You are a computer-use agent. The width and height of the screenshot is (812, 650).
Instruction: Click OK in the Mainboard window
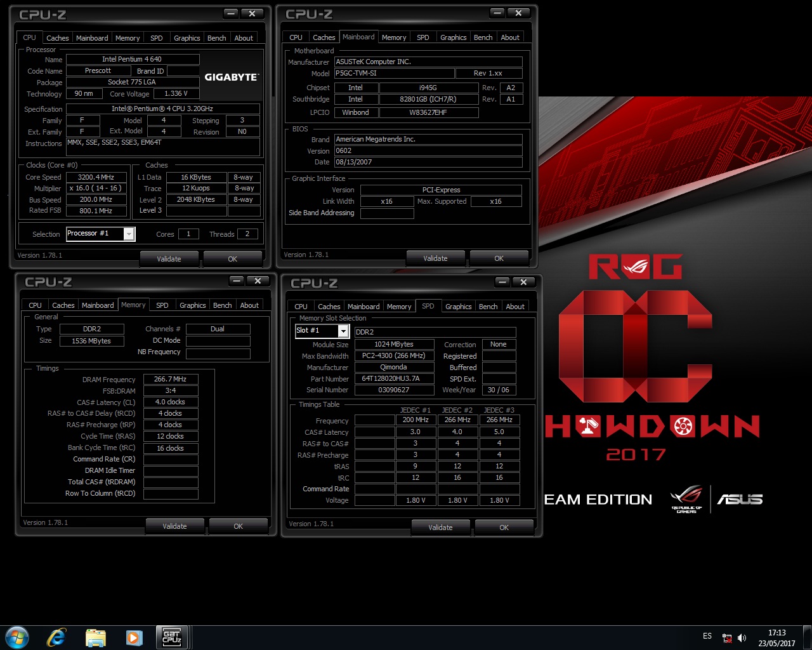499,258
